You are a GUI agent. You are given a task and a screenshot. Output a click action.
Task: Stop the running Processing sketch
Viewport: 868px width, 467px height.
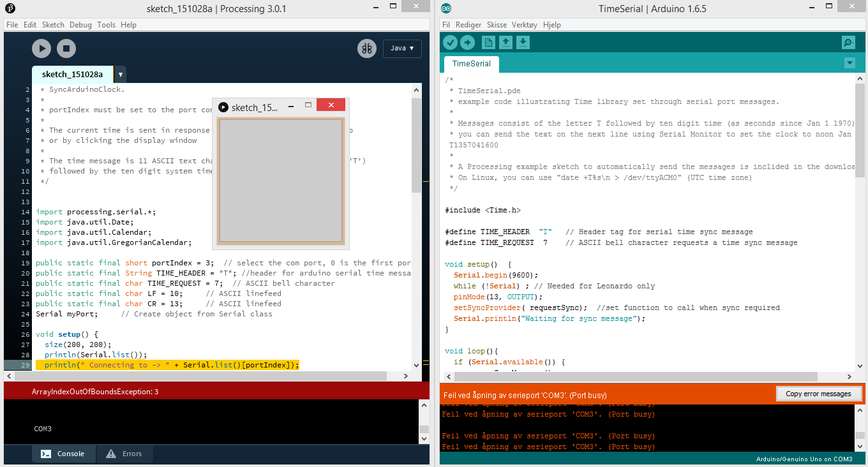tap(66, 48)
